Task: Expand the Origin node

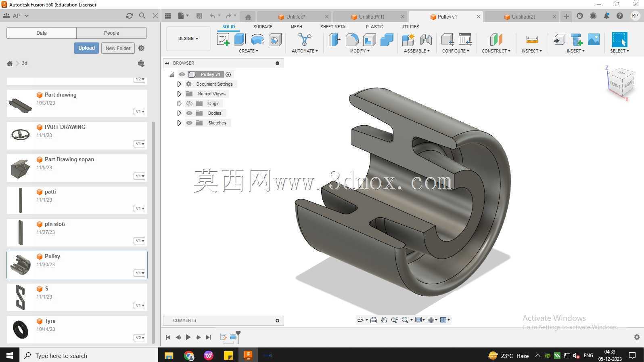Action: (179, 103)
